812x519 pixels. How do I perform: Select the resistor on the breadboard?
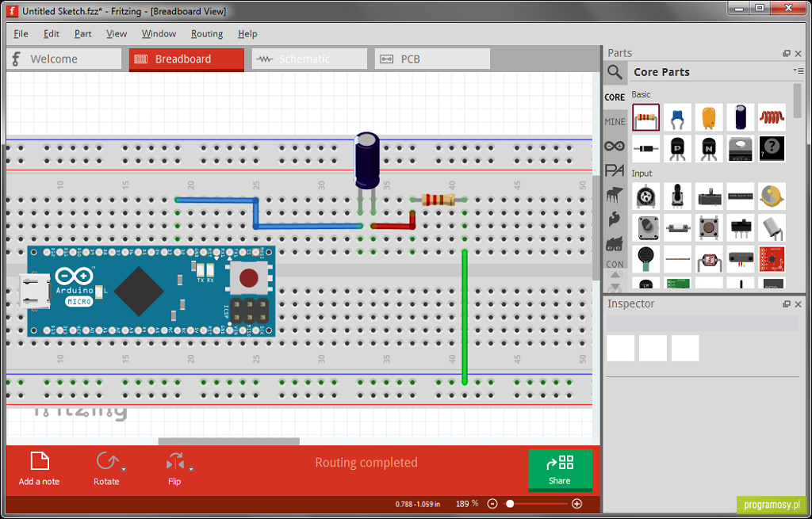[438, 200]
